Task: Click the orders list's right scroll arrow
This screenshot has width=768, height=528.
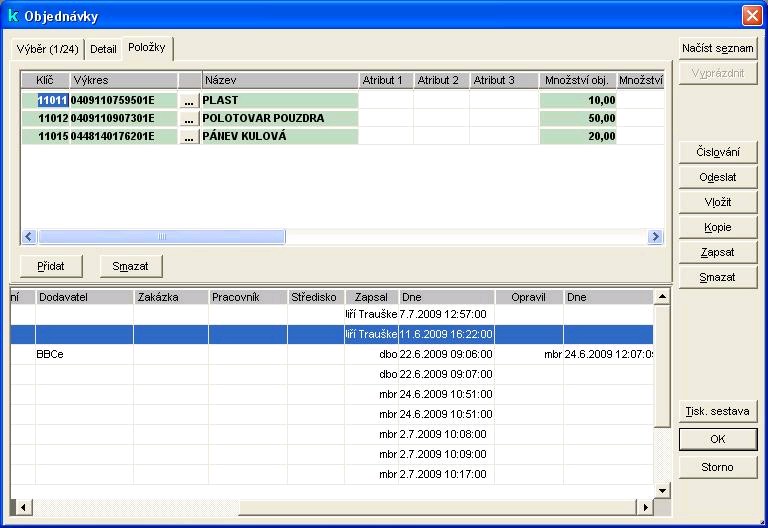Action: tap(645, 507)
